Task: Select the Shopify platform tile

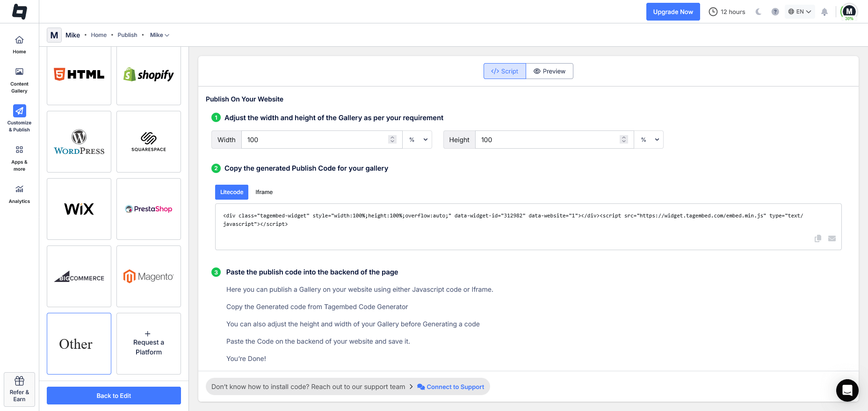Action: (x=149, y=75)
